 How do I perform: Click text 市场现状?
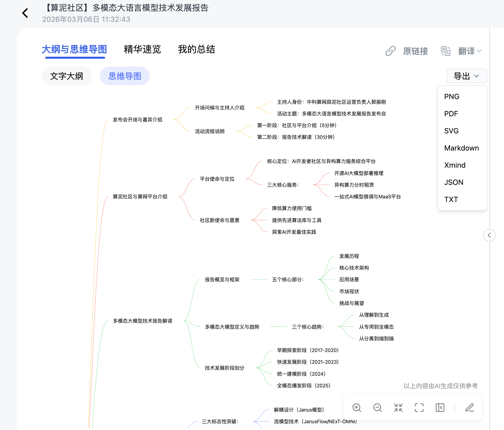pos(349,291)
